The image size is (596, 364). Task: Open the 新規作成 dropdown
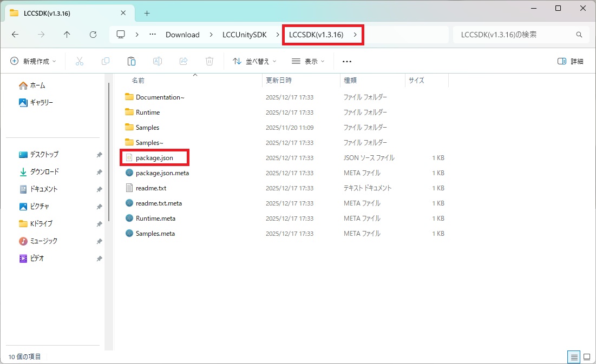(x=33, y=61)
